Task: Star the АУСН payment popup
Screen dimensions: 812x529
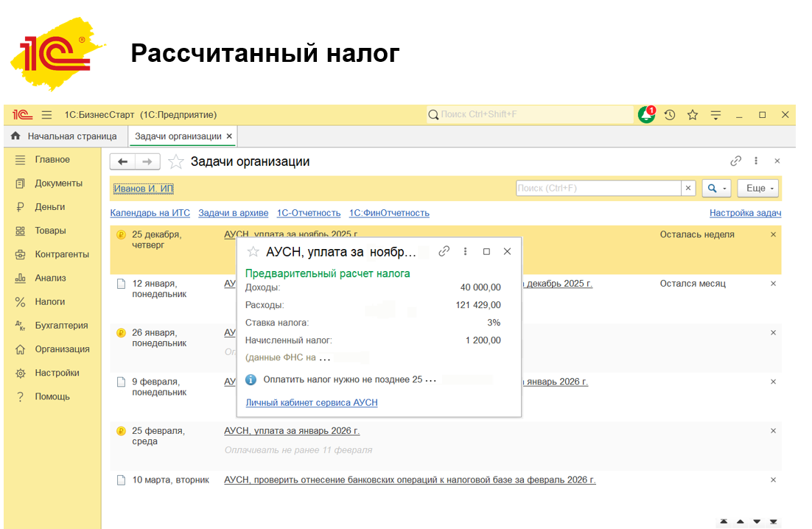Action: (x=253, y=251)
